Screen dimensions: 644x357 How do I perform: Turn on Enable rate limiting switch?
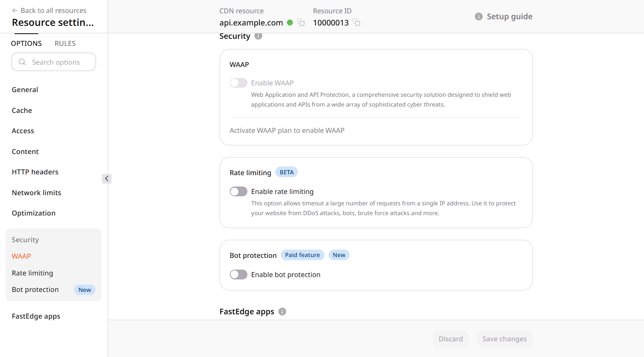point(238,192)
